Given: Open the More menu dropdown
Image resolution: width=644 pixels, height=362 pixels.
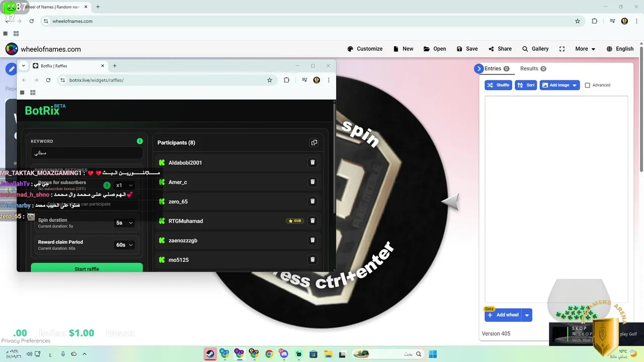Looking at the screenshot, I should [x=585, y=49].
